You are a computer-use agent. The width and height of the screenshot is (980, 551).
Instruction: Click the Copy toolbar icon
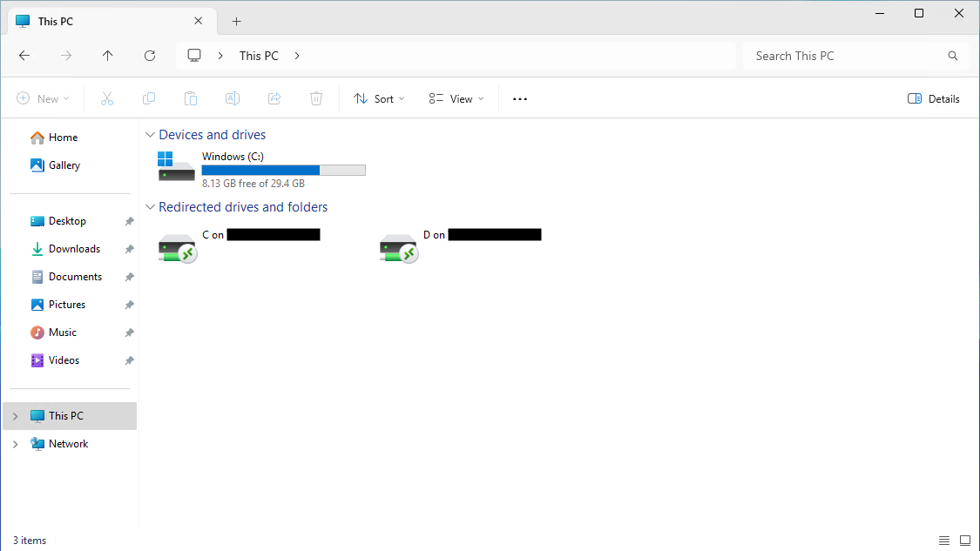149,98
